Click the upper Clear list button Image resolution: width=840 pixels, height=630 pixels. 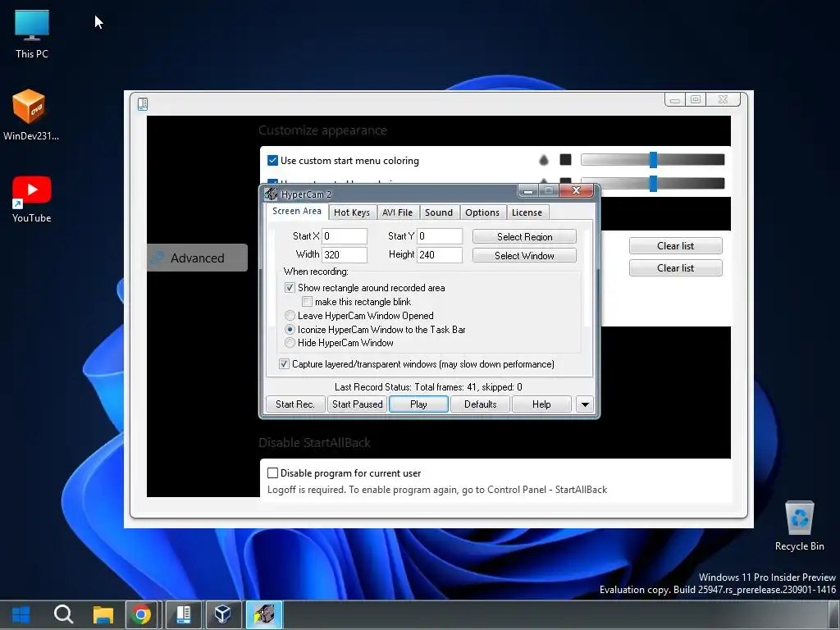(676, 246)
